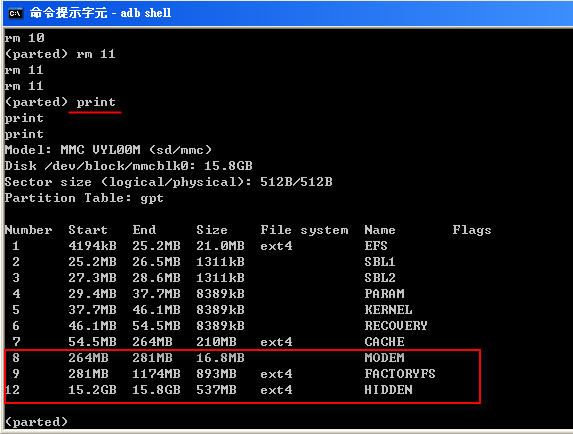Click the partition name 'CACHE'
The image size is (573, 434).
tap(384, 342)
